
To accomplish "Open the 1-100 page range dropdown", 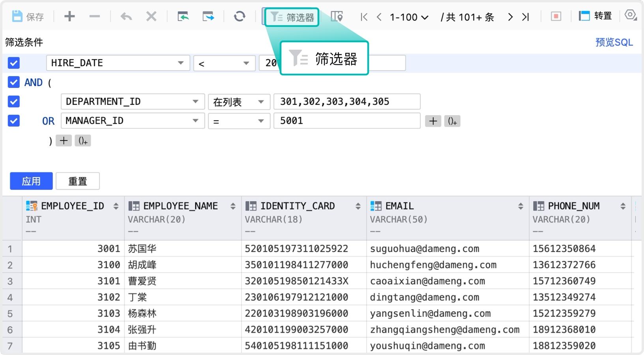I will click(409, 17).
